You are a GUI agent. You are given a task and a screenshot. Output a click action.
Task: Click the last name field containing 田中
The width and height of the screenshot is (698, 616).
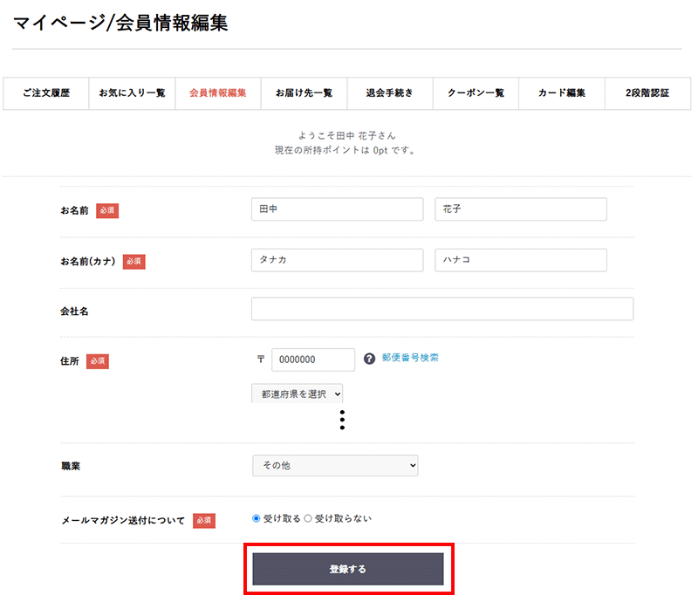pyautogui.click(x=337, y=209)
